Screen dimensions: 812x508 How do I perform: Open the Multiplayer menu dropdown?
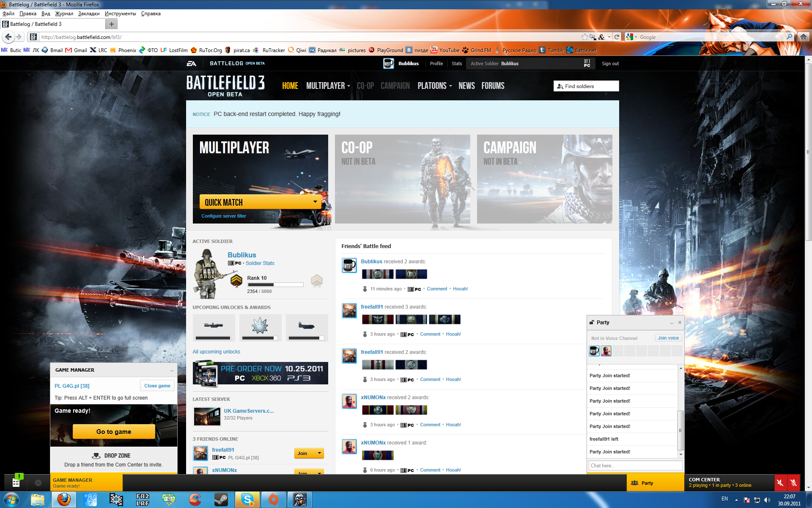point(328,86)
